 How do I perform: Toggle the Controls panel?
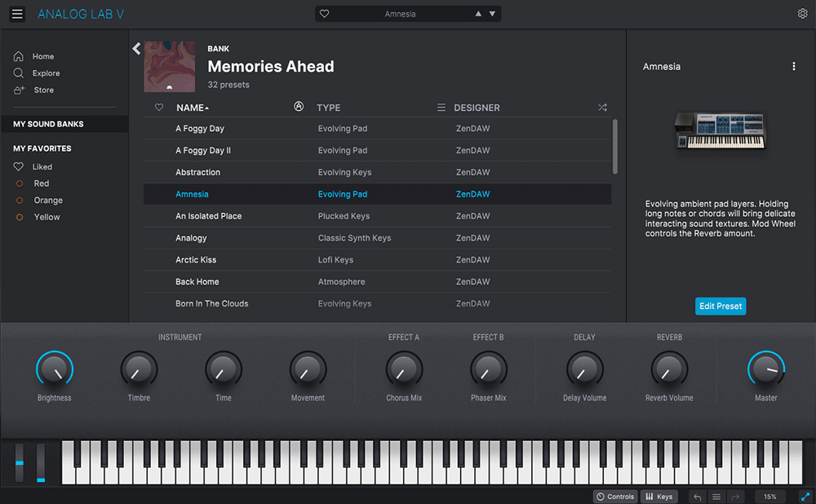tap(615, 497)
